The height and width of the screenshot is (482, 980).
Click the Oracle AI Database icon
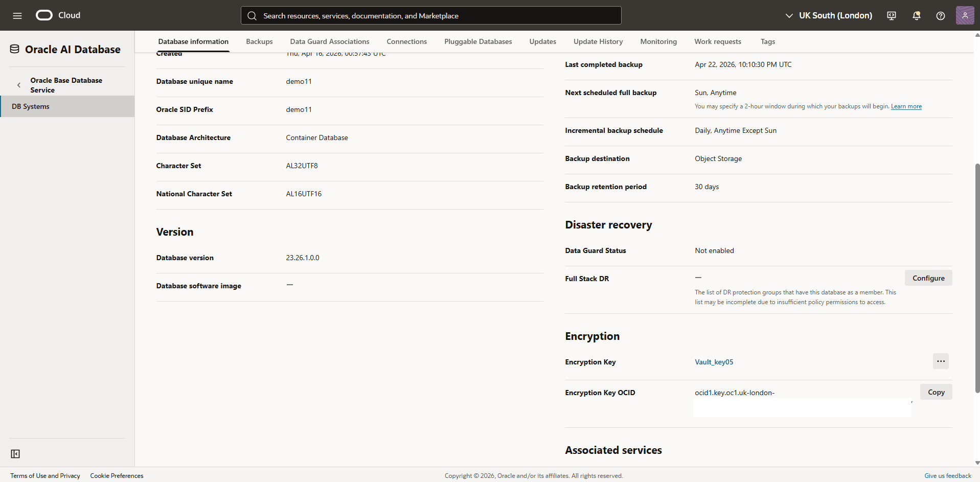click(x=15, y=49)
